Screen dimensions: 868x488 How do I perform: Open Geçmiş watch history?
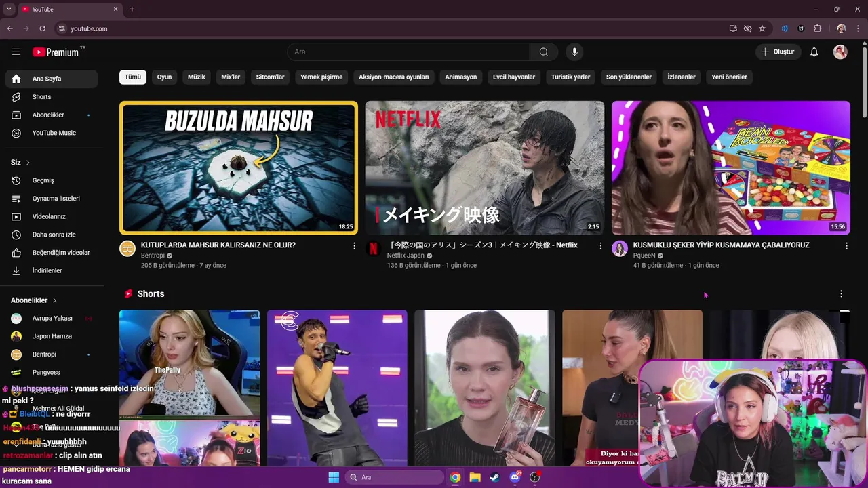pyautogui.click(x=52, y=180)
